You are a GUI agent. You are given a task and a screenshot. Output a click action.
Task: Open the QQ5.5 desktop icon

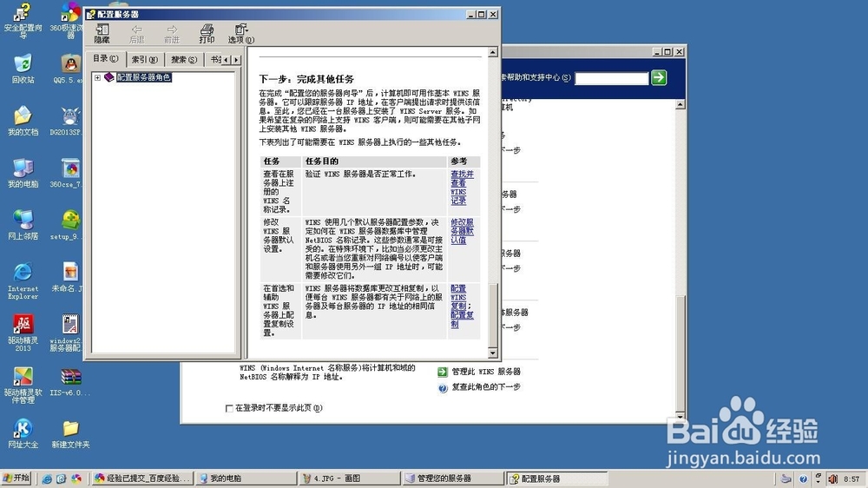[69, 68]
